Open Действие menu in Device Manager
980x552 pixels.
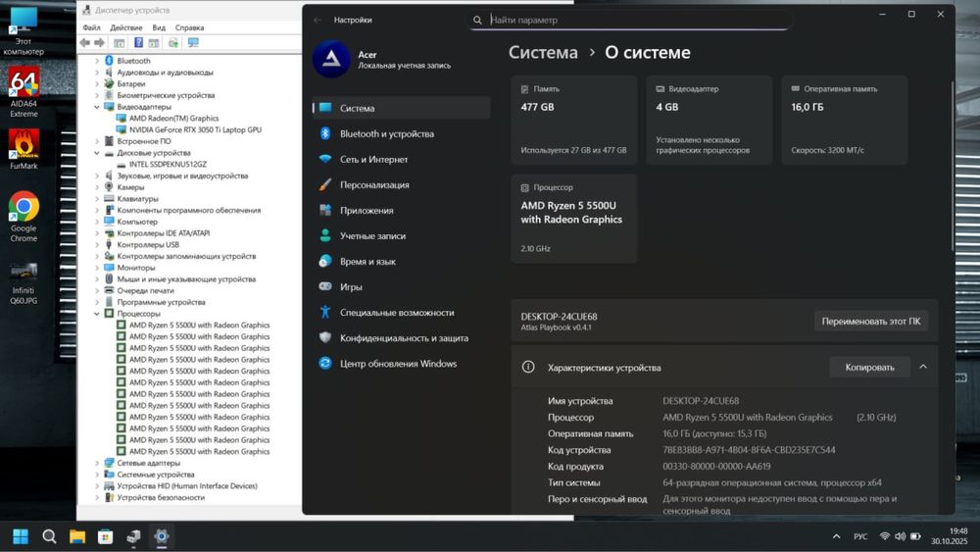point(126,27)
